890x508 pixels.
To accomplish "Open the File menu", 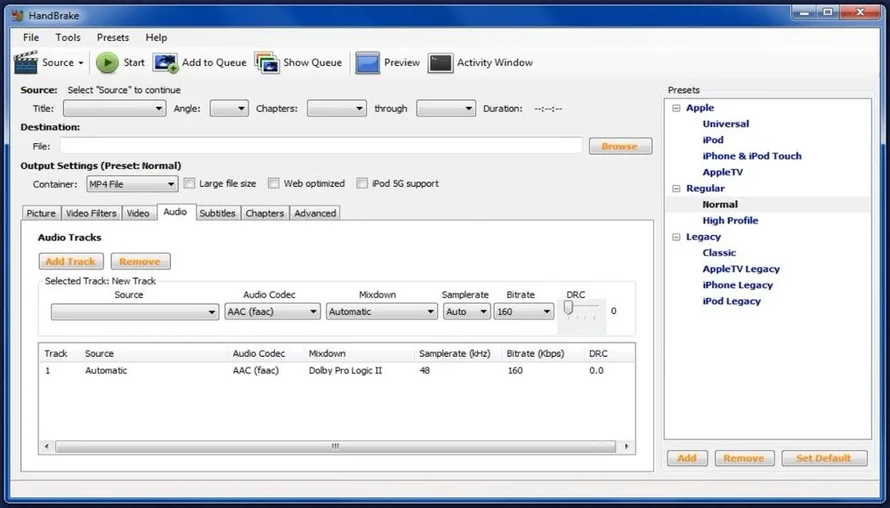I will 31,37.
